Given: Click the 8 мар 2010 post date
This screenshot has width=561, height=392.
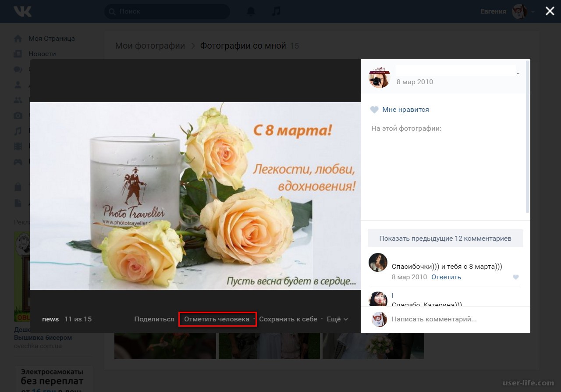Looking at the screenshot, I should [415, 82].
